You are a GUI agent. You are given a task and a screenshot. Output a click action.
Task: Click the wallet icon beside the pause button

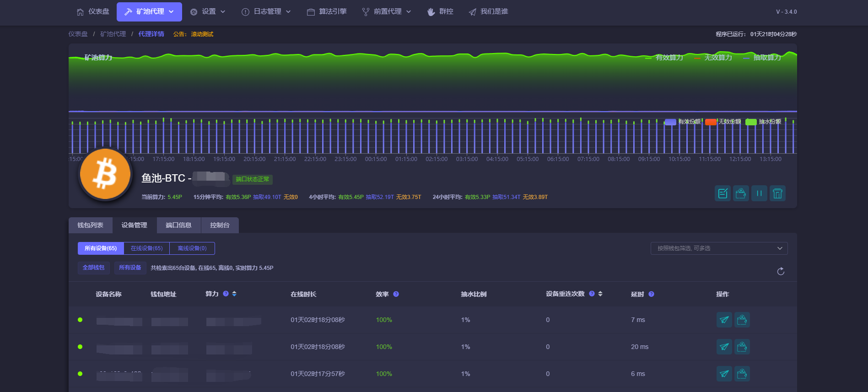(741, 193)
